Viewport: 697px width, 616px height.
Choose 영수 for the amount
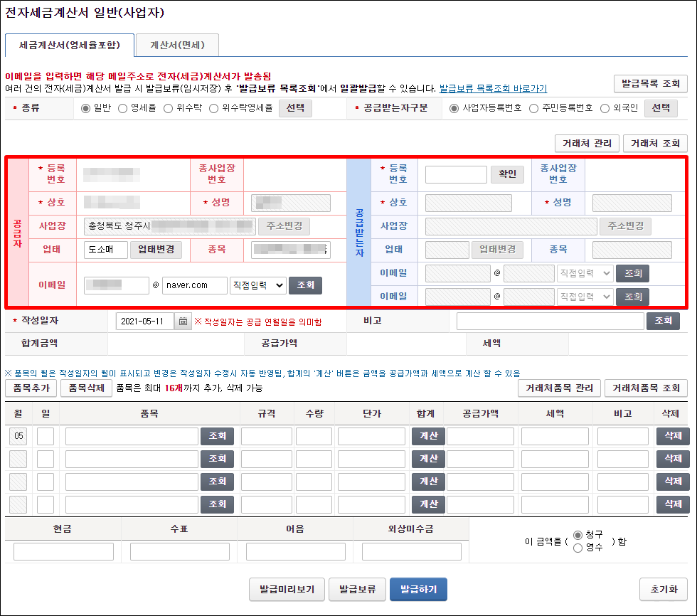click(578, 548)
